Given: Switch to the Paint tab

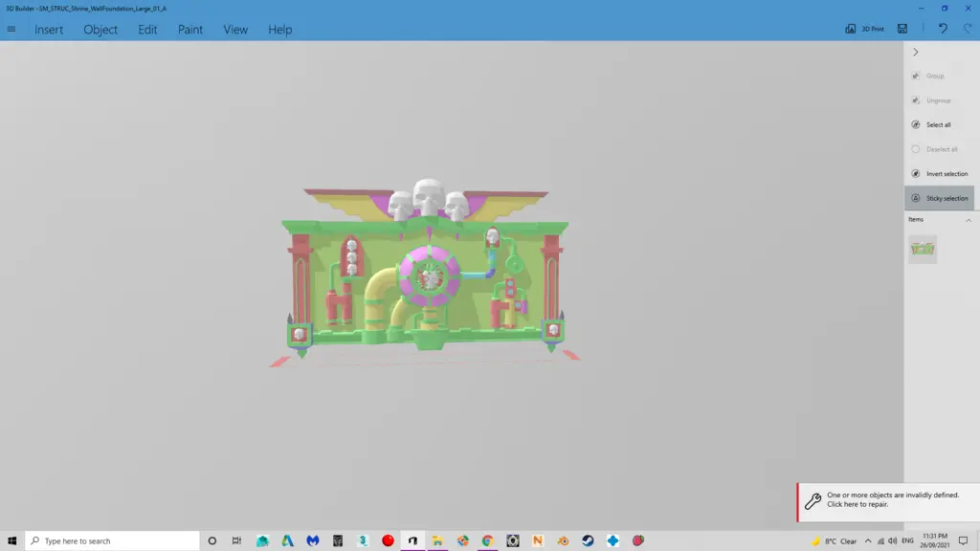Looking at the screenshot, I should click(190, 30).
